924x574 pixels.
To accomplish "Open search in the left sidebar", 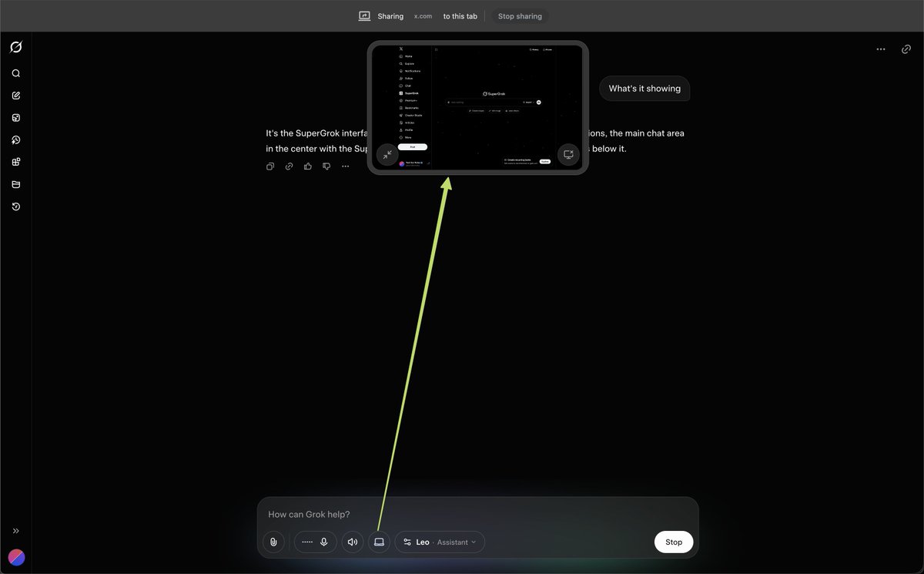I will 15,73.
